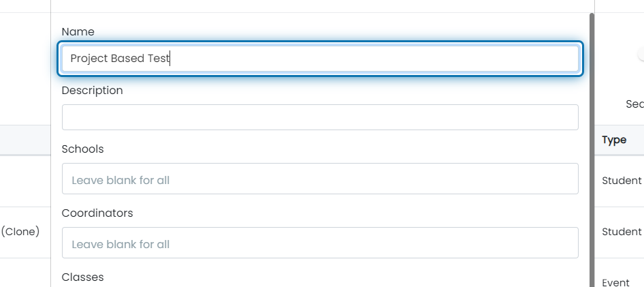Open the Schools selection box
This screenshot has height=287, width=644.
pyautogui.click(x=320, y=179)
